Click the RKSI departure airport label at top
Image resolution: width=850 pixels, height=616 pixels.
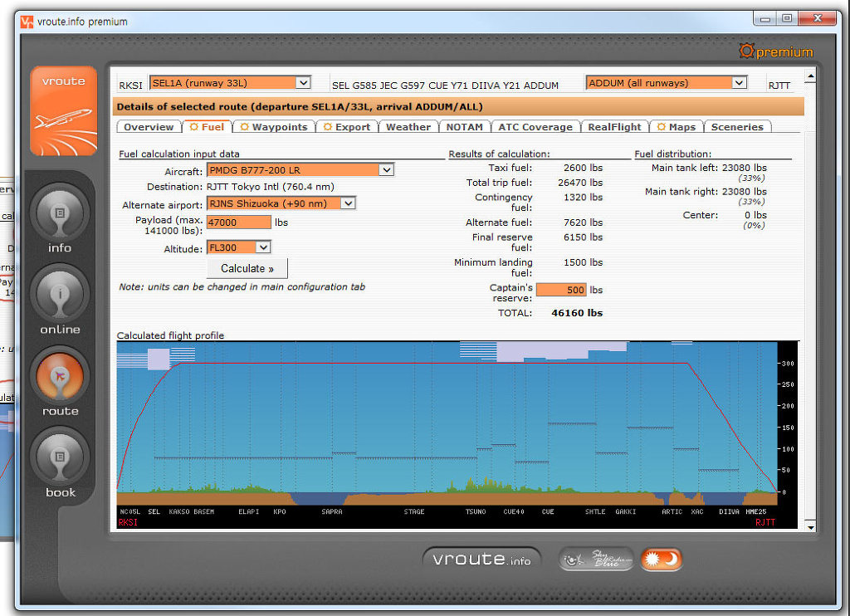pos(130,86)
